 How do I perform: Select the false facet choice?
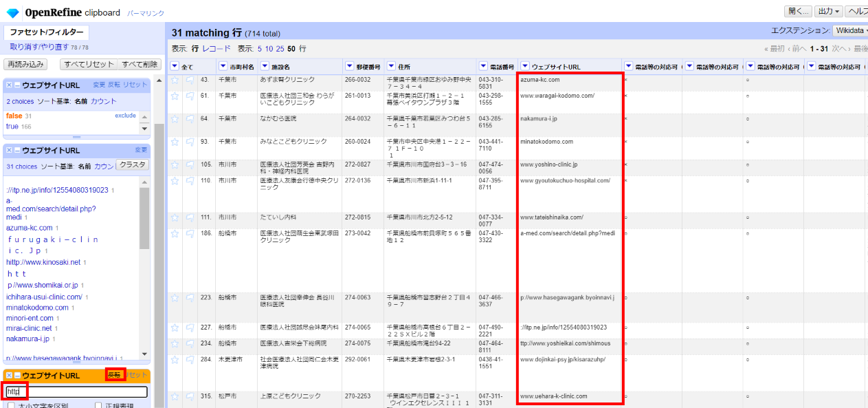[14, 116]
